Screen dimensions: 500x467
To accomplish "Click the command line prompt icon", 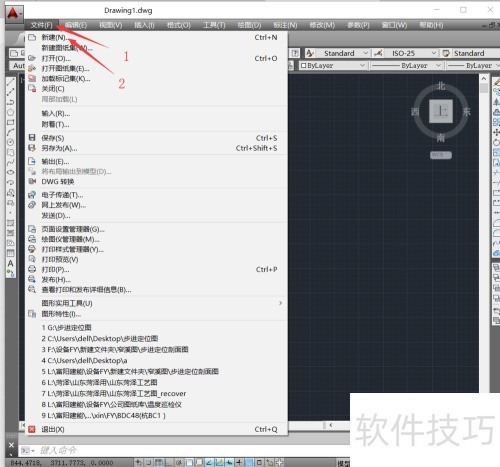I will click(x=26, y=451).
